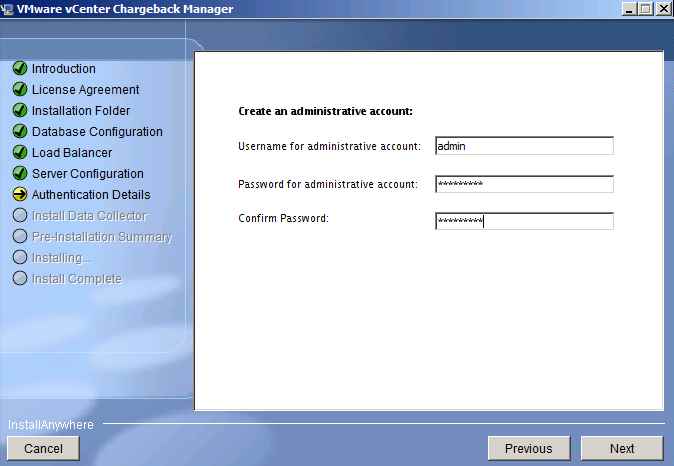Image resolution: width=674 pixels, height=466 pixels.
Task: Click the green check beside Load Balancer
Action: pos(20,152)
